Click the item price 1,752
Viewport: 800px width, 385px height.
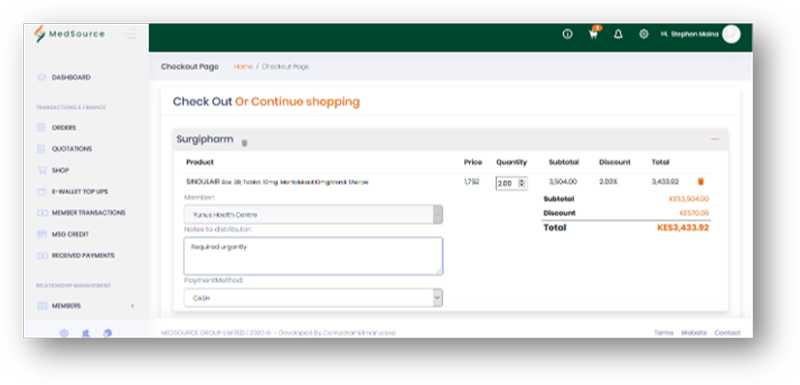coord(471,182)
